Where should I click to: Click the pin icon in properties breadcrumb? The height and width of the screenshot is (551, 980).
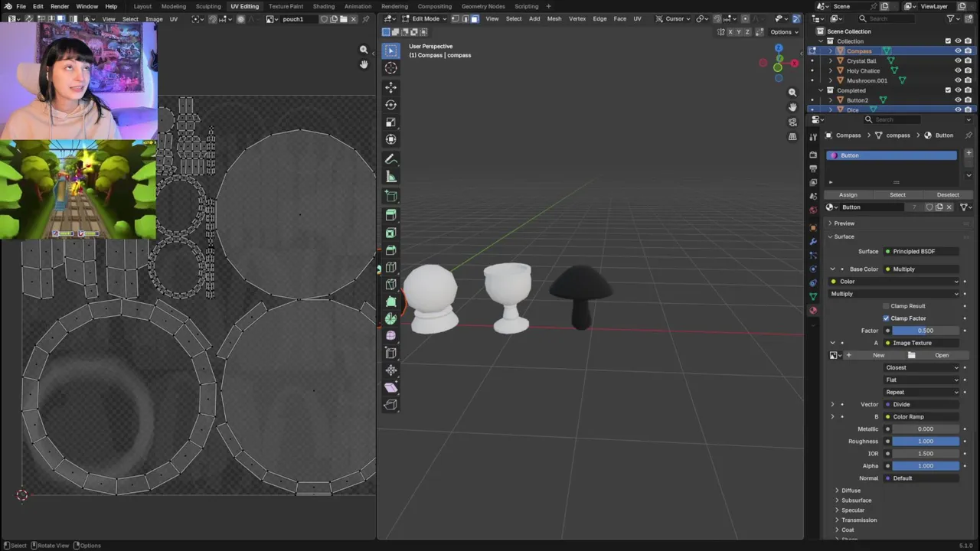pyautogui.click(x=969, y=135)
